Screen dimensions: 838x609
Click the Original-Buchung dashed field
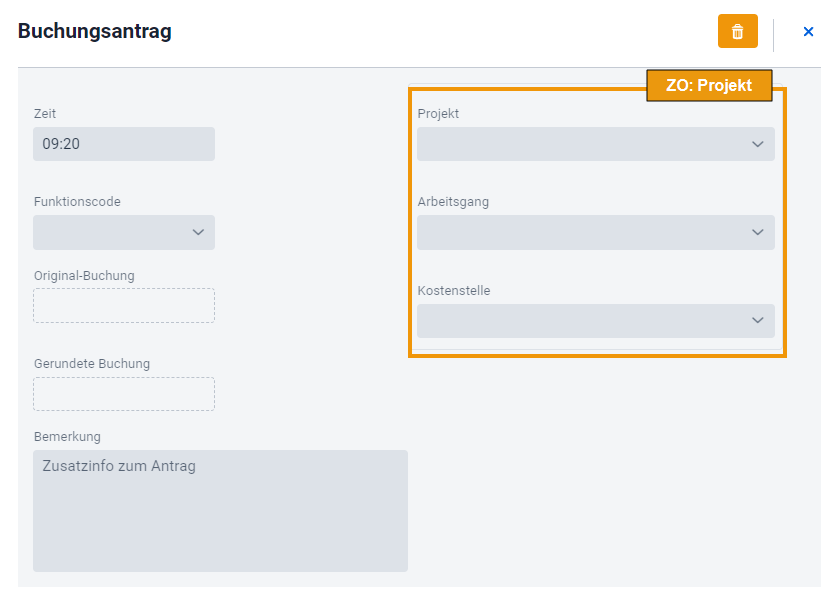pyautogui.click(x=124, y=306)
